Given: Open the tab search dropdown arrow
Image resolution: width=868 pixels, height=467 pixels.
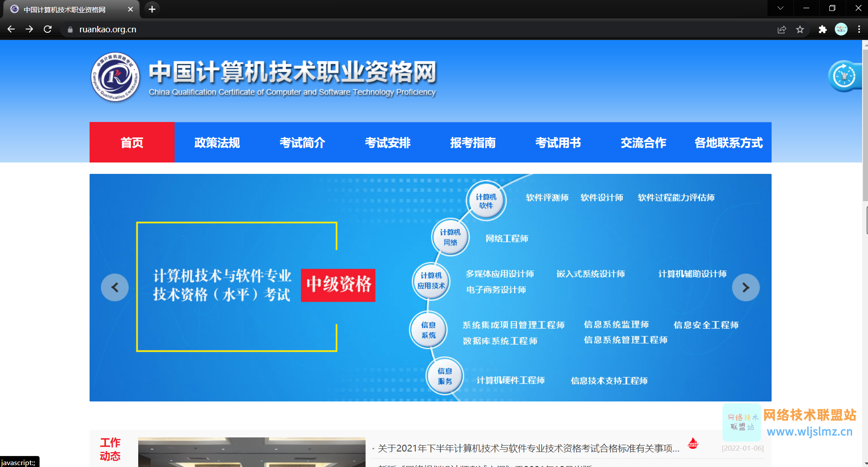Looking at the screenshot, I should [780, 8].
